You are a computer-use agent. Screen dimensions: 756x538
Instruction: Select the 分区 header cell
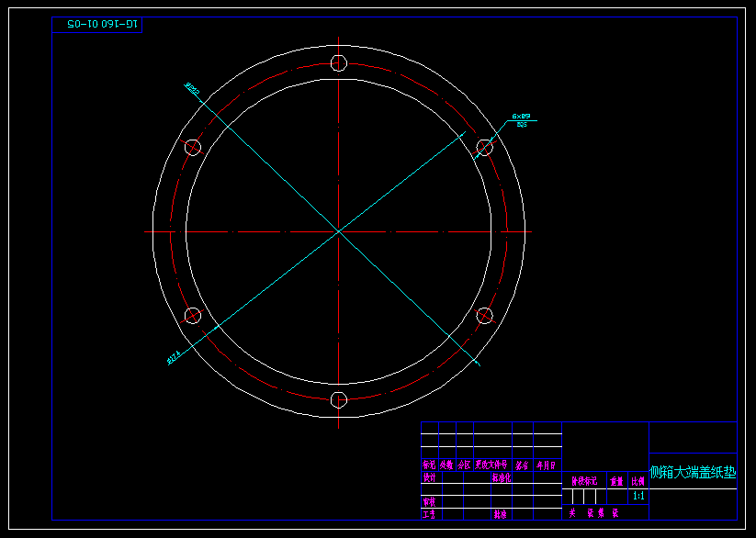click(x=464, y=465)
